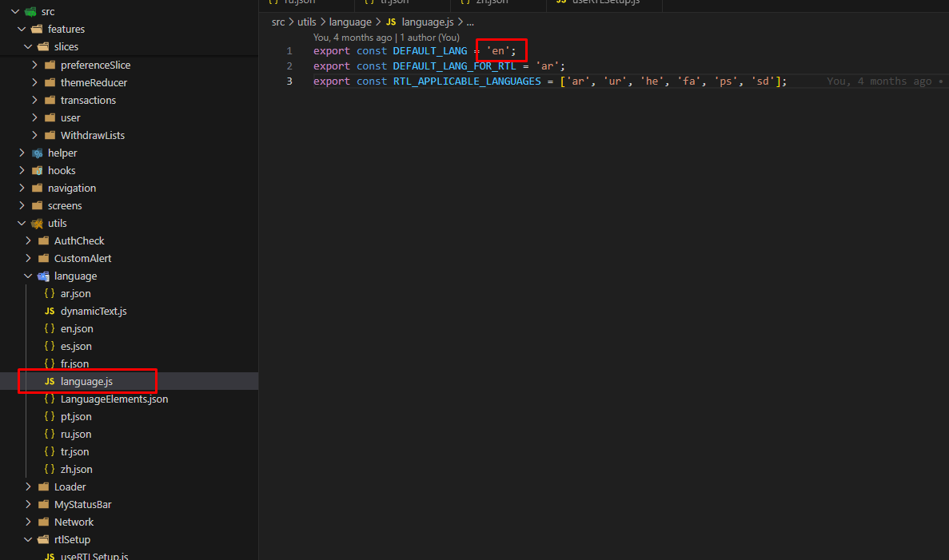Open the dynamicText.js file
The height and width of the screenshot is (560, 949).
93,311
